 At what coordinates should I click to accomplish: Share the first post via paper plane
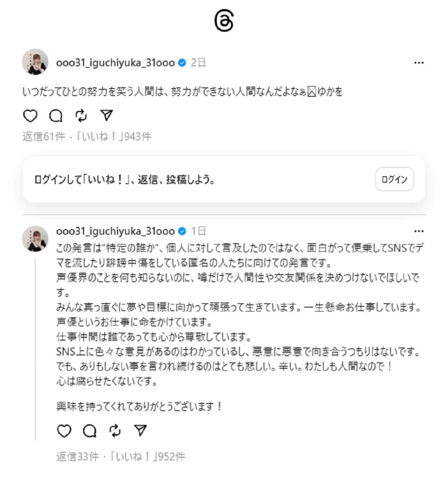coord(107,116)
